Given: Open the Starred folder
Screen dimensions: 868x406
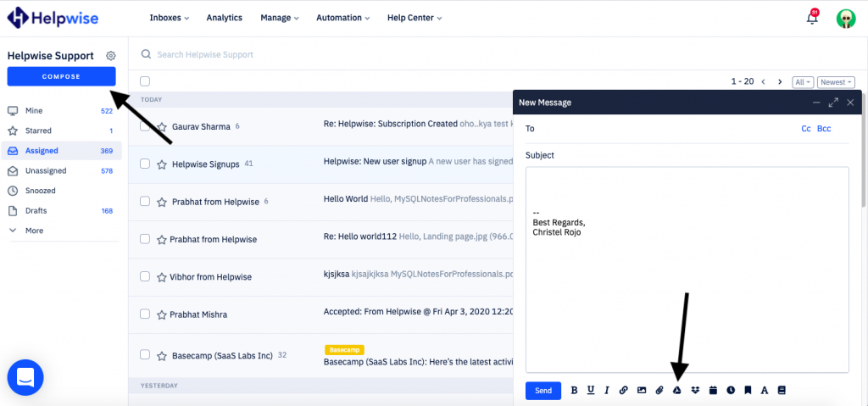Looking at the screenshot, I should pyautogui.click(x=61, y=131).
